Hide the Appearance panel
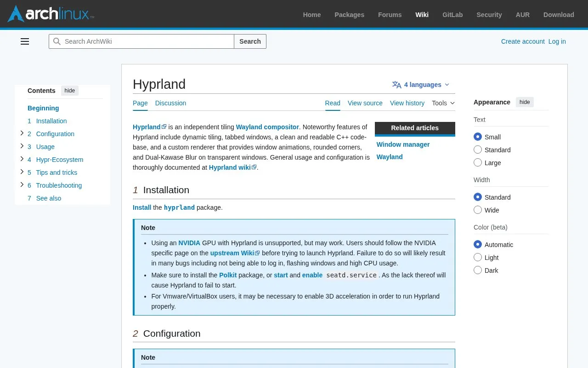The height and width of the screenshot is (368, 588). click(x=525, y=102)
